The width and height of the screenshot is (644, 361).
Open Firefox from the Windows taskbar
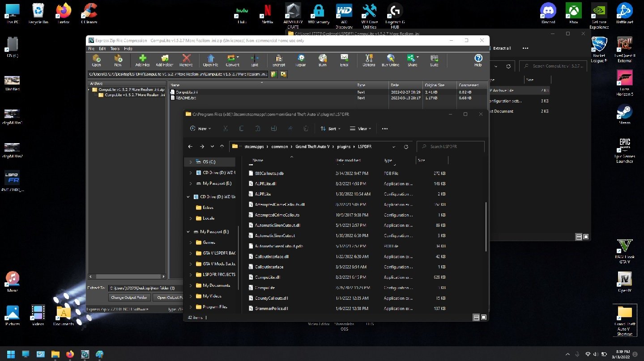pos(69,354)
